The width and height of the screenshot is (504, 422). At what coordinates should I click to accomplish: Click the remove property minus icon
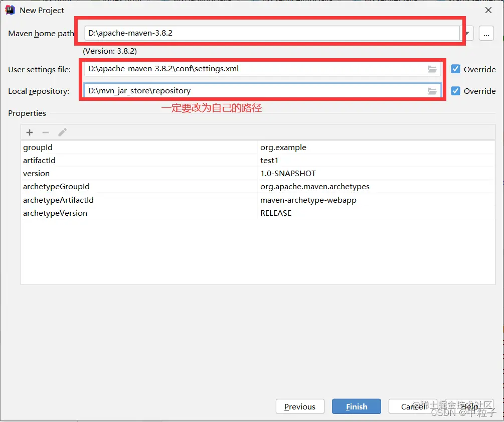tap(46, 132)
